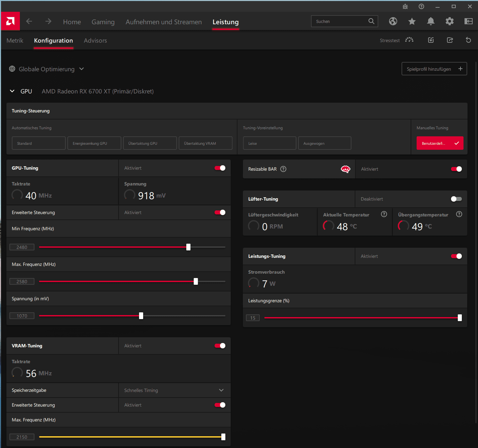Select Übertaktung GPU preset

pos(150,143)
